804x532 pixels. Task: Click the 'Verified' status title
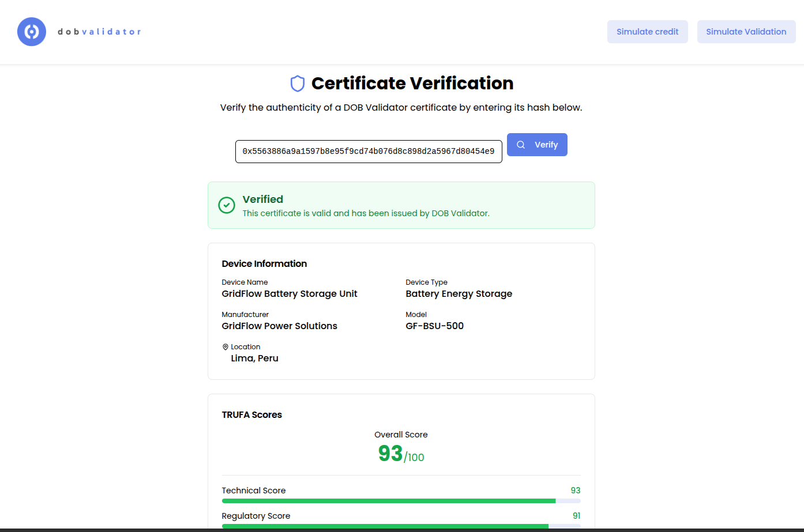pyautogui.click(x=262, y=199)
